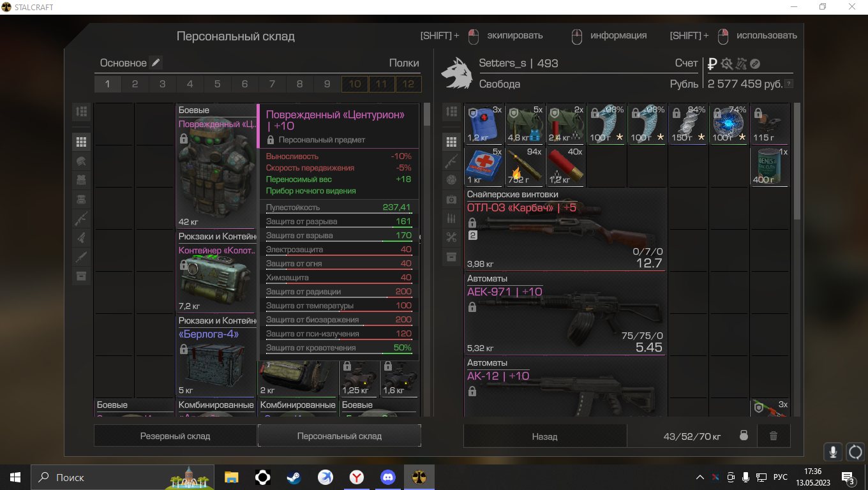Open File Explorer from the taskbar
Screen dimensions: 868x490
231,477
